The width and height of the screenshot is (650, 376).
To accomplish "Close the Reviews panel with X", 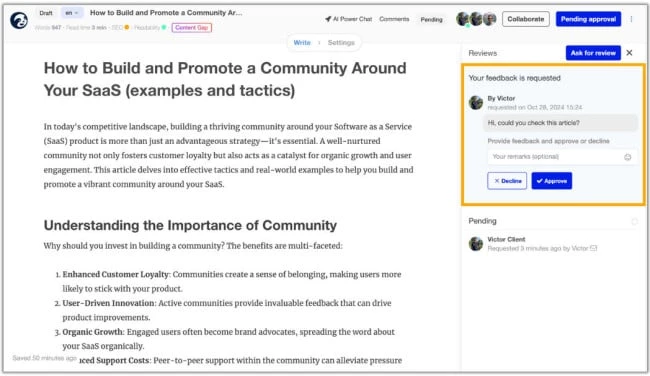I will (629, 53).
